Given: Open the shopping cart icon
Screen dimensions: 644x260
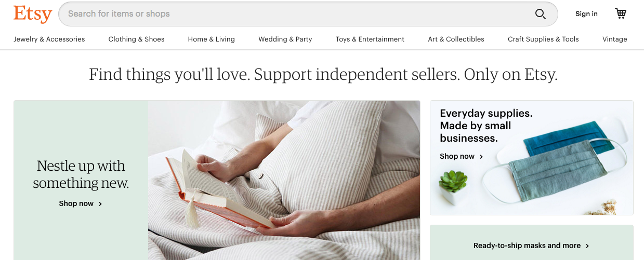Looking at the screenshot, I should pos(621,13).
